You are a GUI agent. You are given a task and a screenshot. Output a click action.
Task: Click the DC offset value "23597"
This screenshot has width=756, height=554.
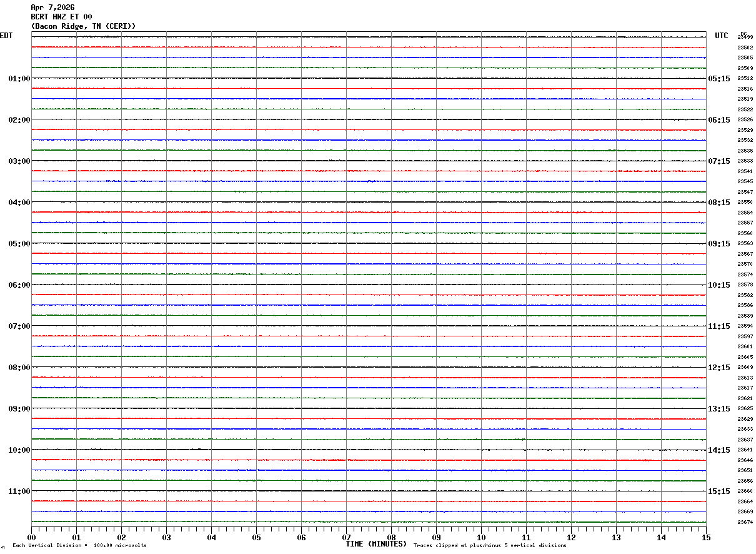click(745, 336)
